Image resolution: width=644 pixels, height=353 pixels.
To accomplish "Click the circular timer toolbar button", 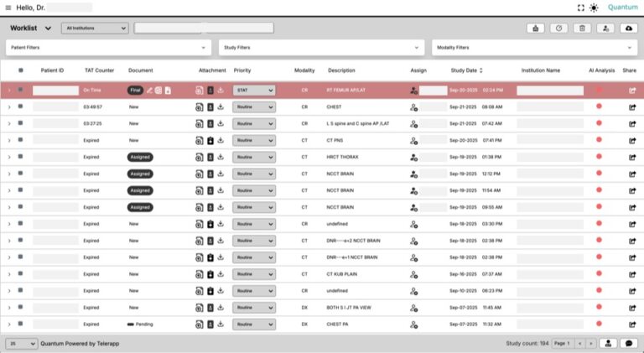I will click(x=558, y=29).
